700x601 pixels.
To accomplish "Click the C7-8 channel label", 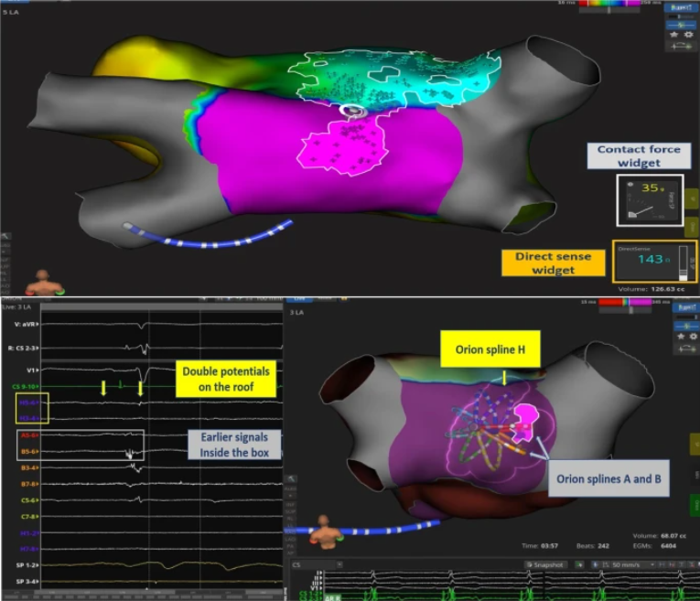I will pos(29,517).
